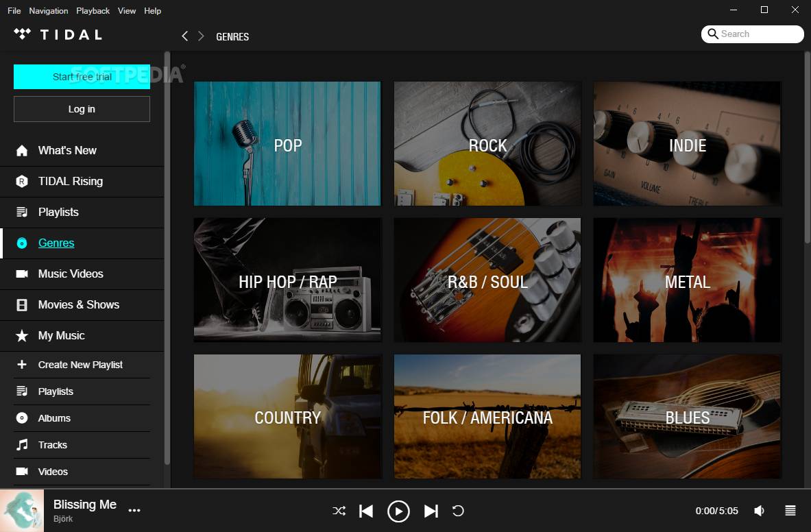Screen dimensions: 811x532
Task: Click the Genres disc icon
Action: [22, 243]
